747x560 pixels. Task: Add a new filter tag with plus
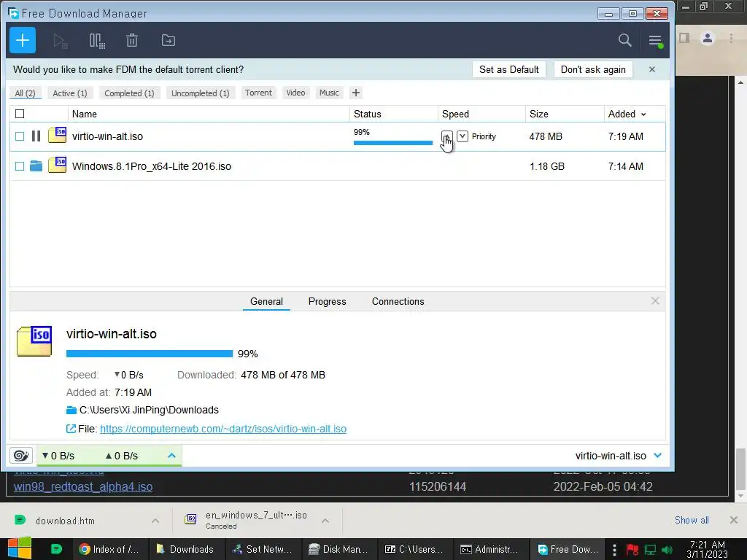[x=356, y=93]
